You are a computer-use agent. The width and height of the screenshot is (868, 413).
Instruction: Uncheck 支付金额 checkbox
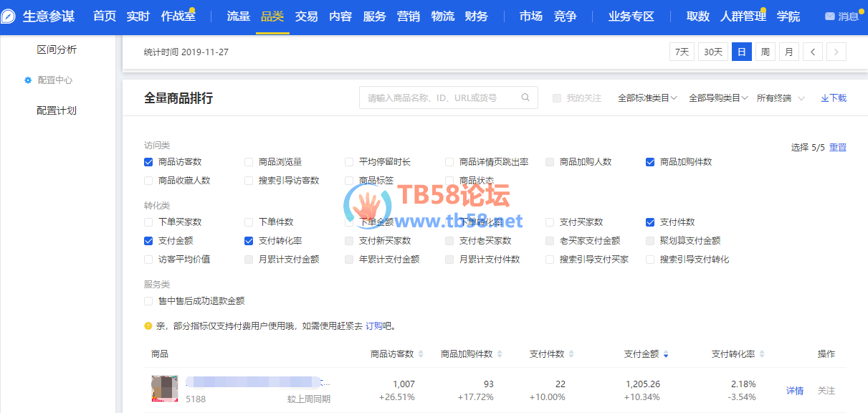click(x=148, y=241)
